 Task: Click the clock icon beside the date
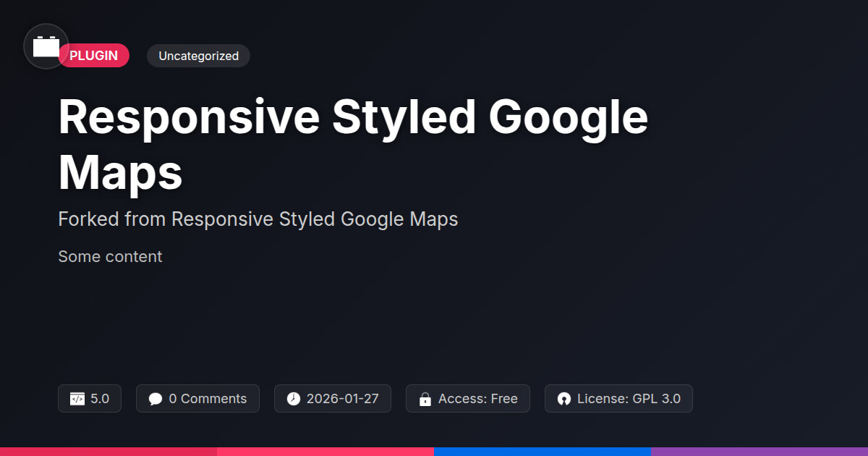pos(293,399)
